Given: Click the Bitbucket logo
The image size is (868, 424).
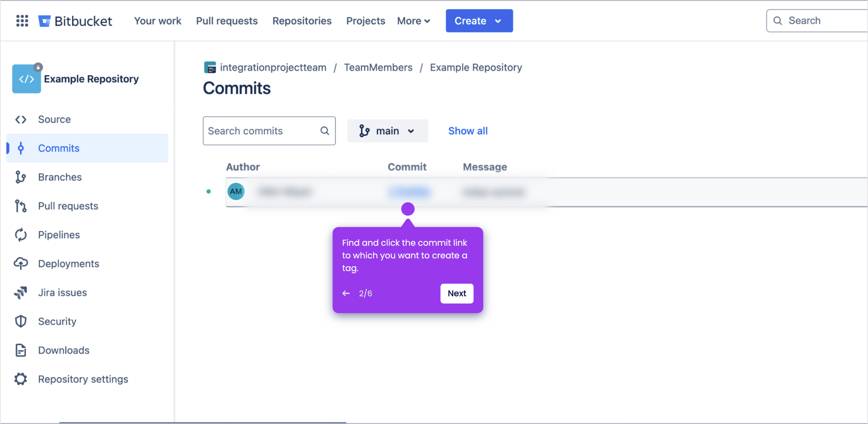Looking at the screenshot, I should [75, 21].
